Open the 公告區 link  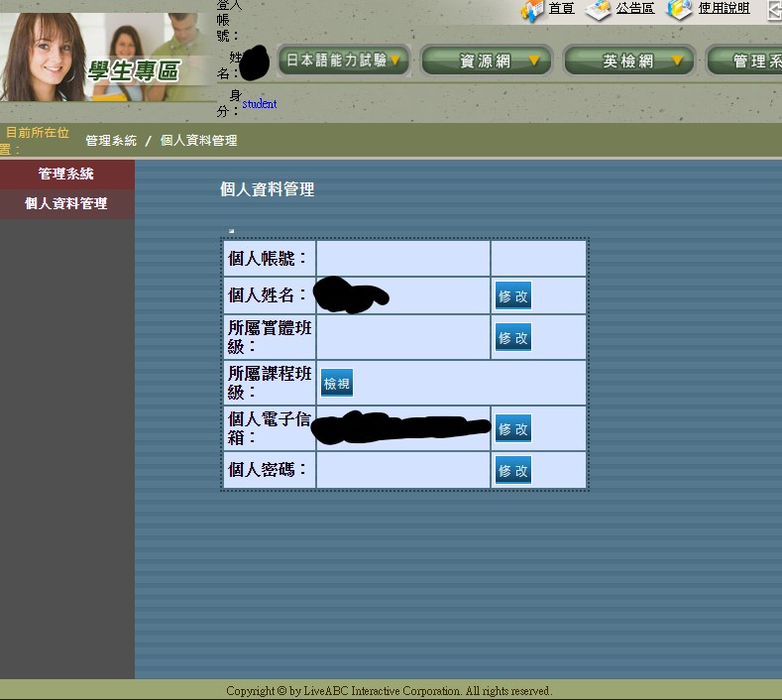point(635,8)
